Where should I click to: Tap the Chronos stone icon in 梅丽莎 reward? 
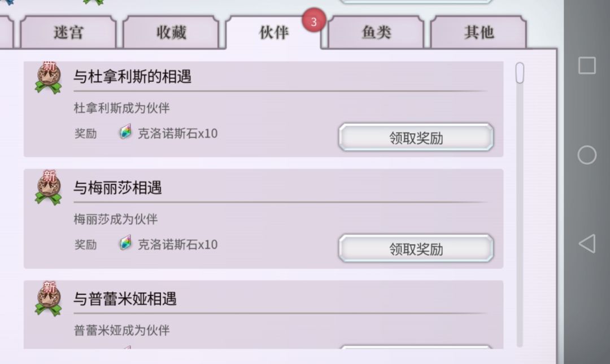point(125,244)
